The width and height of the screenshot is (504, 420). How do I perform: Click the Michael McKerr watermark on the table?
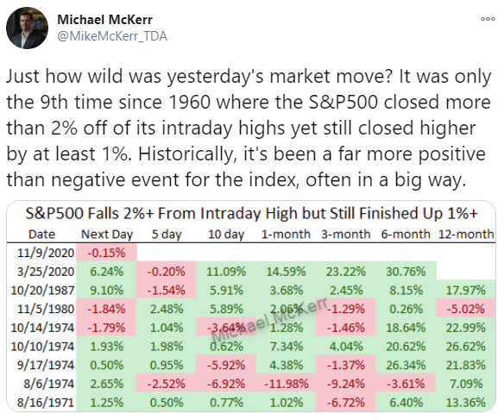tap(269, 320)
